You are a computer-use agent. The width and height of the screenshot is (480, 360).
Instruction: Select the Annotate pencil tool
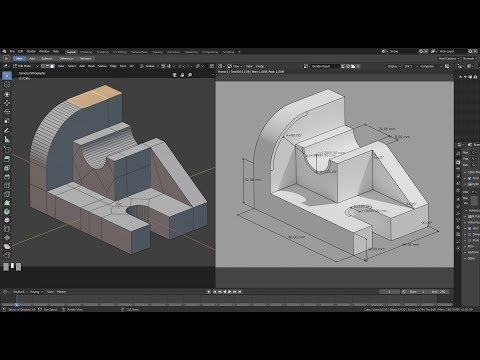7,131
